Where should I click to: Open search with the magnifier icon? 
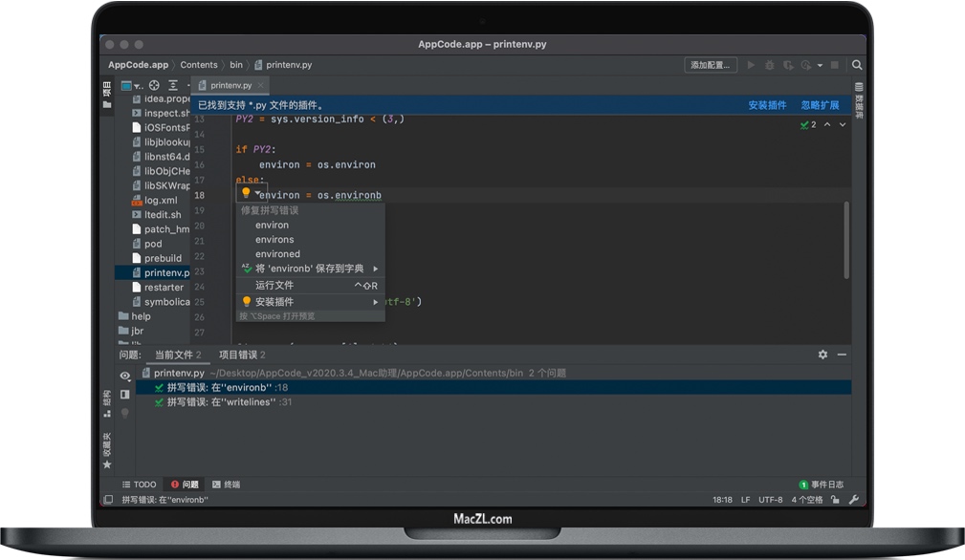click(857, 65)
